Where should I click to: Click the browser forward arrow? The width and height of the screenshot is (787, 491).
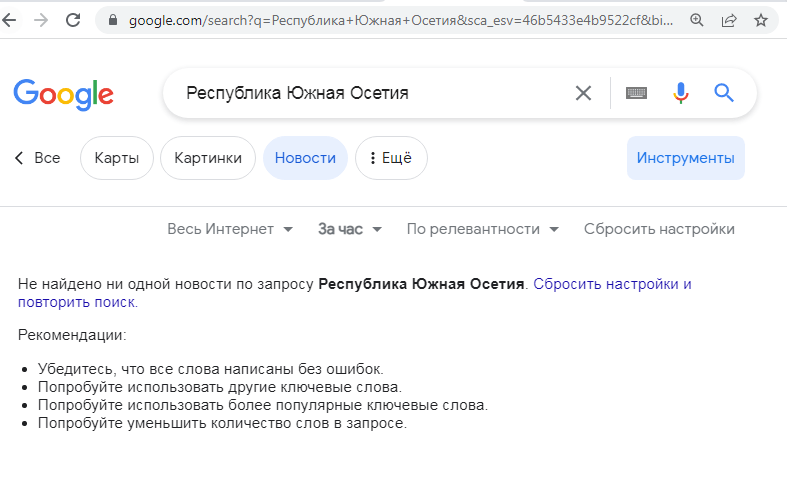[x=41, y=20]
